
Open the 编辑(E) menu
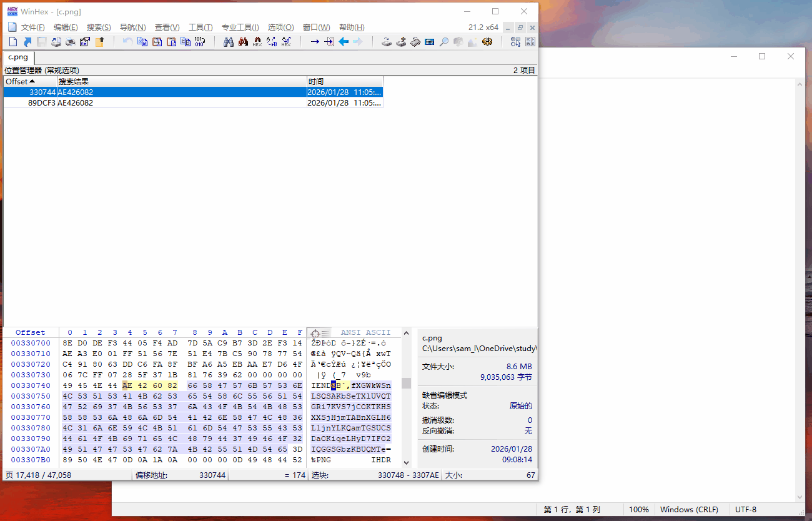tap(66, 27)
